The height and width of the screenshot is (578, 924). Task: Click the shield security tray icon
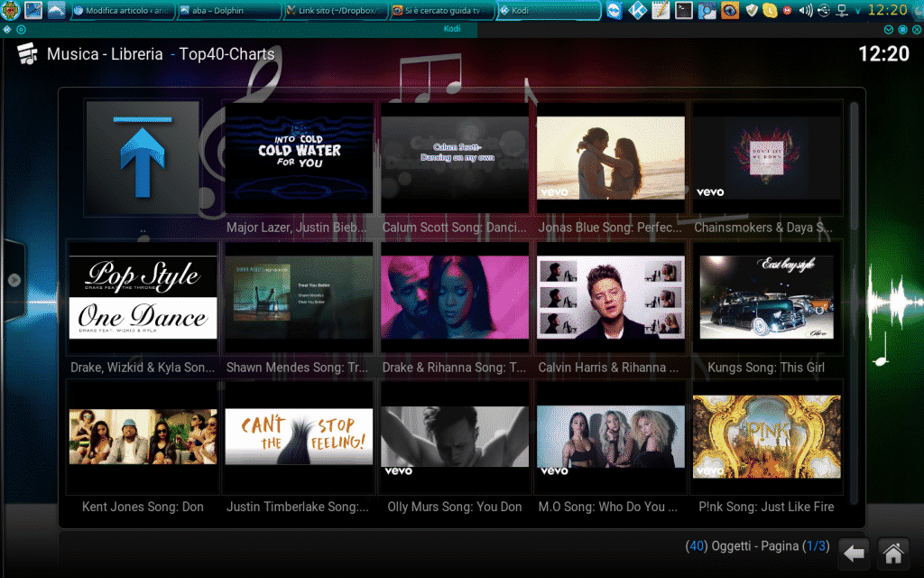(752, 10)
